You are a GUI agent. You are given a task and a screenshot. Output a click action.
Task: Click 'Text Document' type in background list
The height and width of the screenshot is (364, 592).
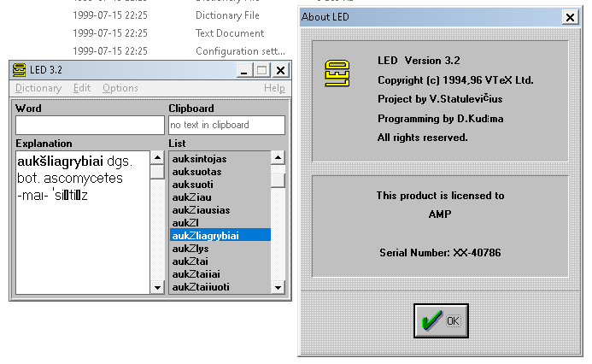point(230,33)
